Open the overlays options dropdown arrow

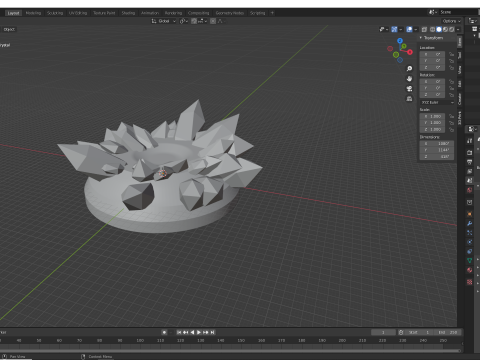(x=415, y=29)
